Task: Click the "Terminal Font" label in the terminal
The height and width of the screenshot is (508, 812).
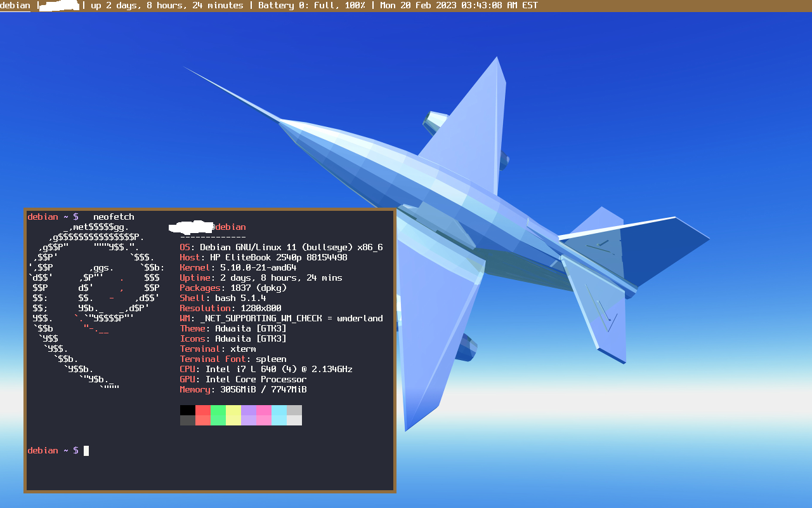Action: click(213, 359)
